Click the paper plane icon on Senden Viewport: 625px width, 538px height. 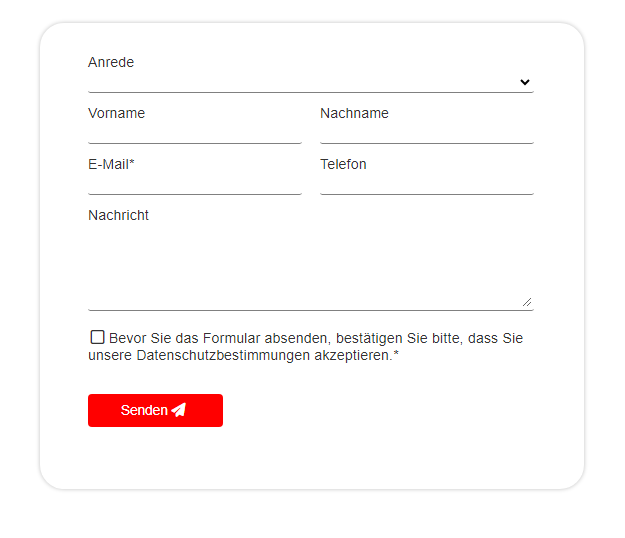click(x=179, y=410)
